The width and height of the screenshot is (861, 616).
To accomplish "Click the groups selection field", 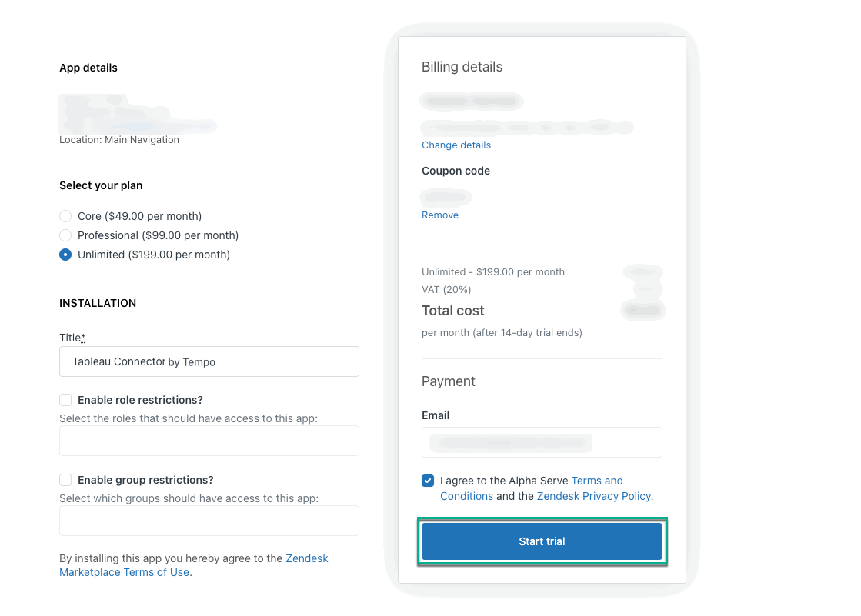I will click(209, 521).
